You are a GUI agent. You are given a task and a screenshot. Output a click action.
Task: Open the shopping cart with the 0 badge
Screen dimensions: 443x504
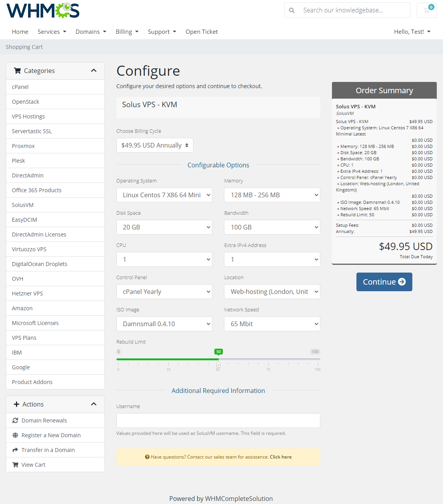click(426, 10)
